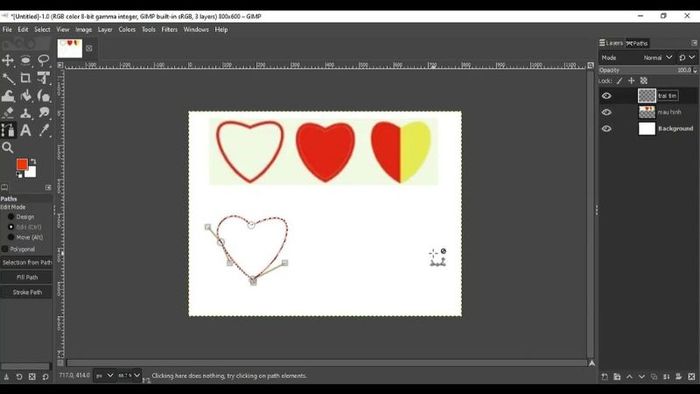Create a new layer group

tap(617, 377)
